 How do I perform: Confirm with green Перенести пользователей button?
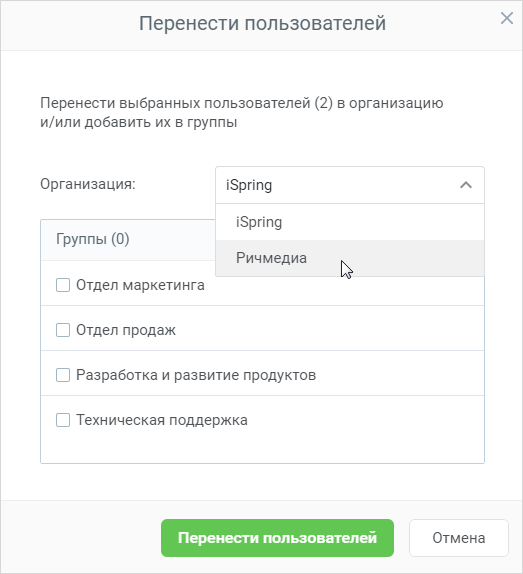click(277, 538)
